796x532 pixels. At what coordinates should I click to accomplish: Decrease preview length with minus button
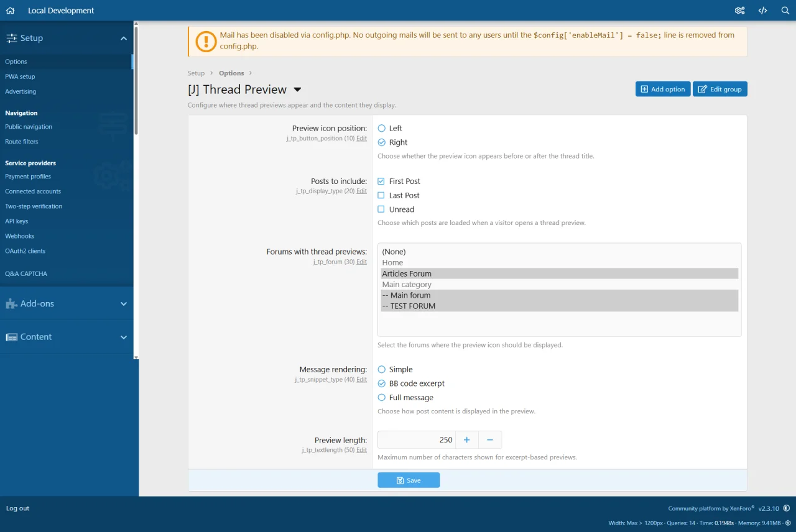click(x=490, y=440)
